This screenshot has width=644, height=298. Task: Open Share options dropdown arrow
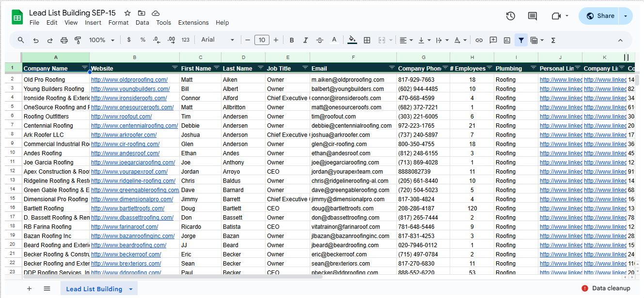click(626, 16)
